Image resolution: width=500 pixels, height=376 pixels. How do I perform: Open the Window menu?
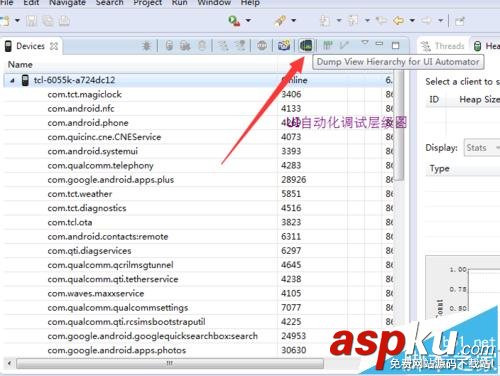pyautogui.click(x=214, y=3)
